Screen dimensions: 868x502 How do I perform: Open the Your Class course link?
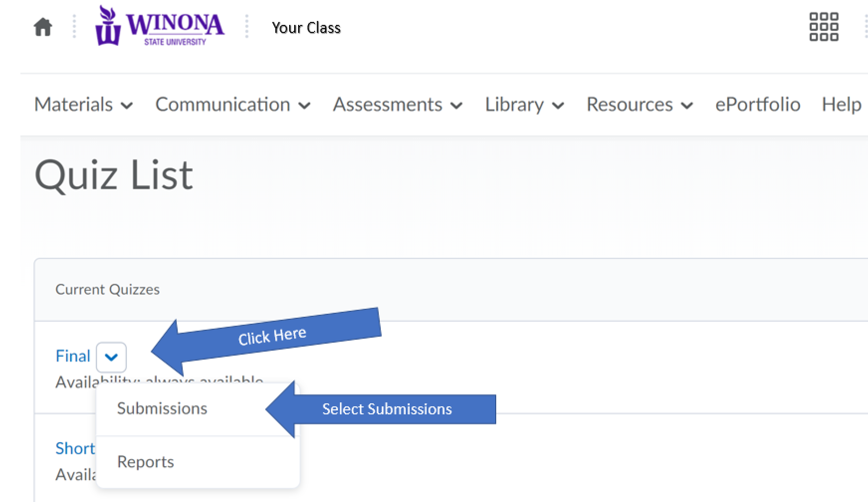pyautogui.click(x=306, y=28)
